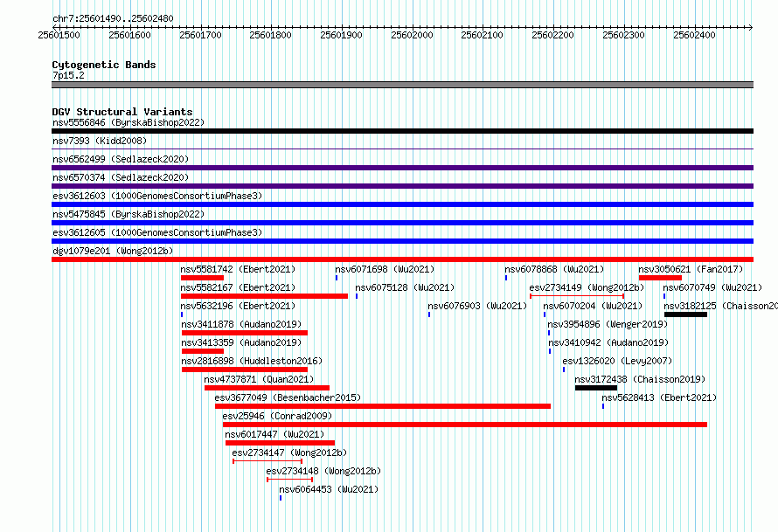Open nsv6562499 (Sedlazeck2020) variant label
778x532 pixels.
121,159
